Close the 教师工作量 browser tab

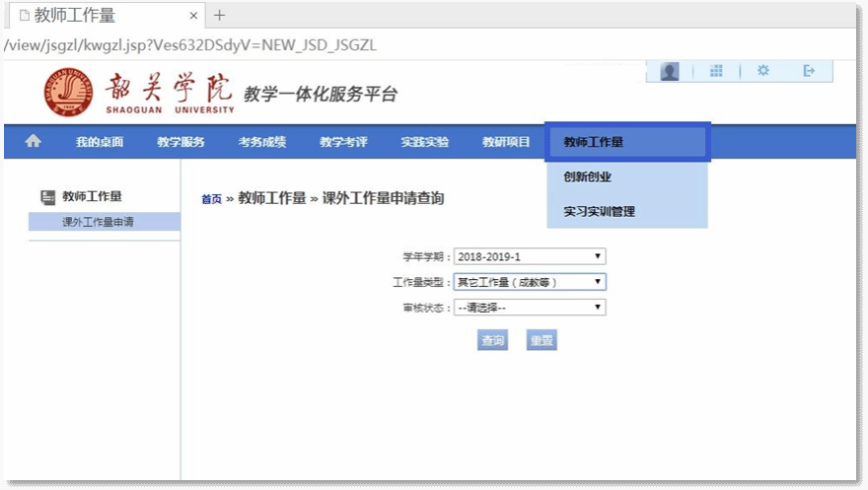pos(193,16)
